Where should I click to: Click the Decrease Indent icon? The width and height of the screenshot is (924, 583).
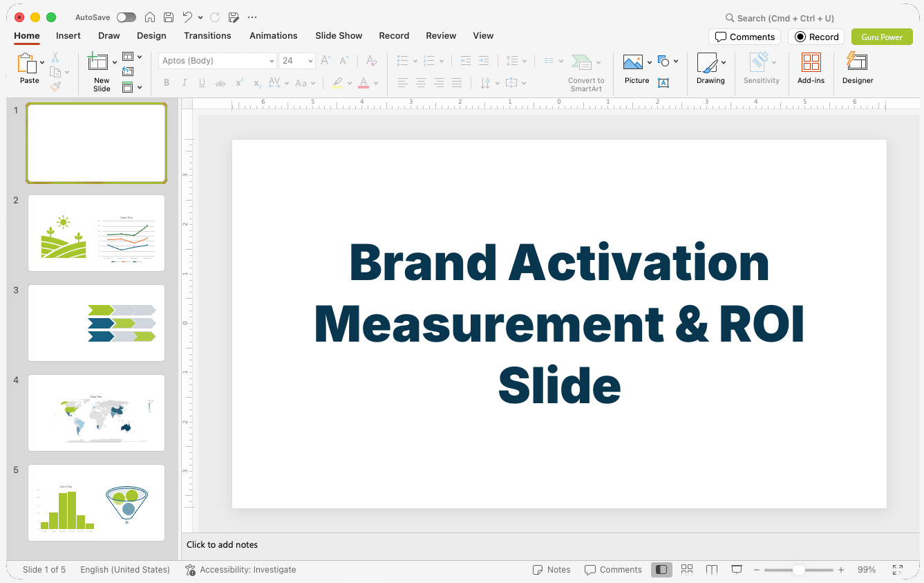pos(466,61)
